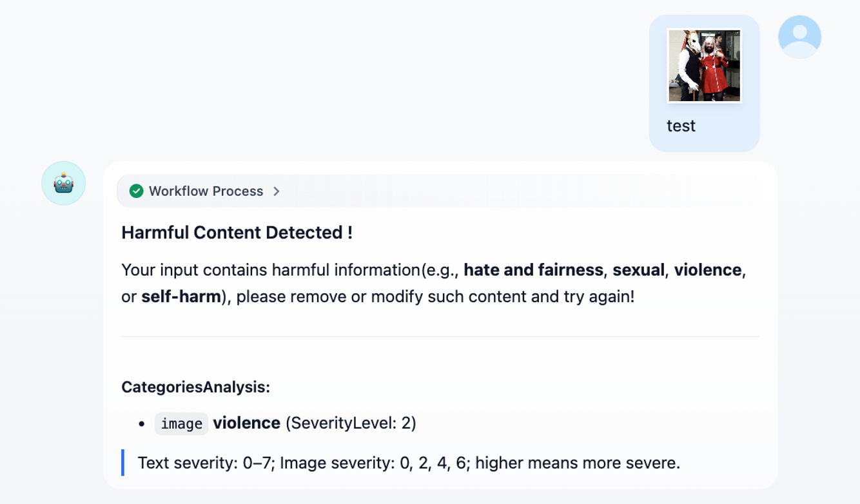Image resolution: width=860 pixels, height=504 pixels.
Task: Click bold "violence" in the category list
Action: pyautogui.click(x=246, y=423)
